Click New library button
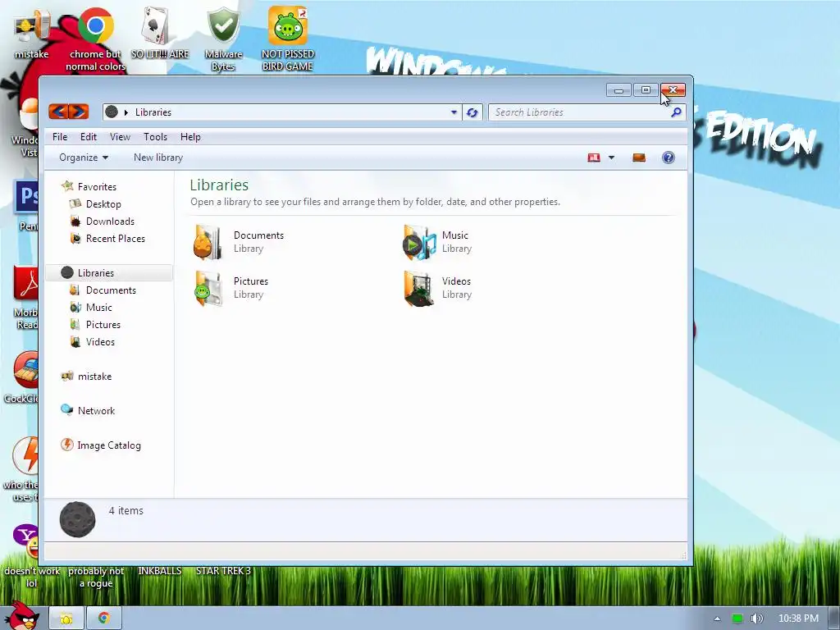Viewport: 840px width, 630px height. [158, 157]
